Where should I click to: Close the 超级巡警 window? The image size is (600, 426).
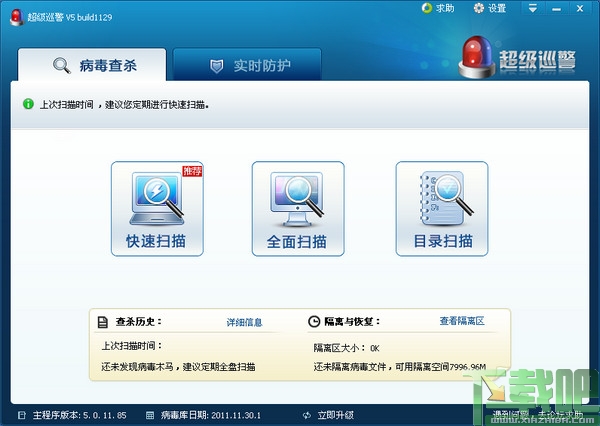click(580, 8)
